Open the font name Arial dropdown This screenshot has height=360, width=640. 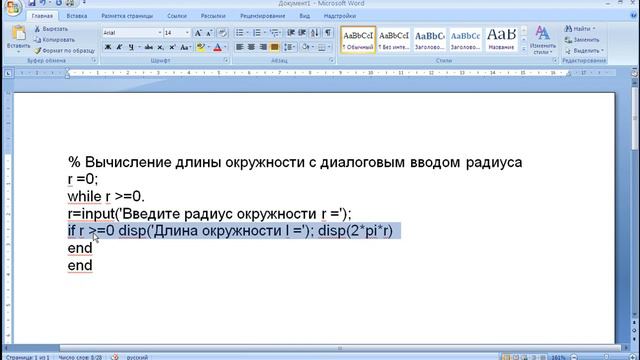[x=160, y=33]
